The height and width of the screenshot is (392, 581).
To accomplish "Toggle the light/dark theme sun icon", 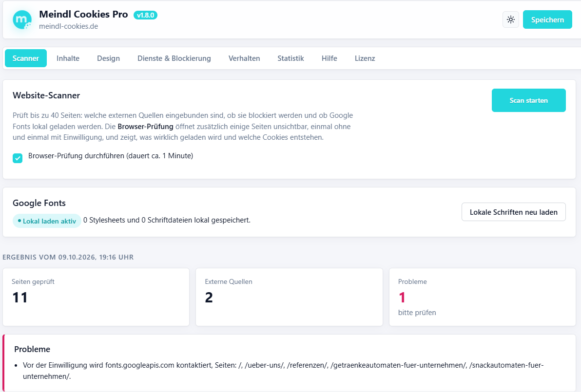I will [511, 19].
